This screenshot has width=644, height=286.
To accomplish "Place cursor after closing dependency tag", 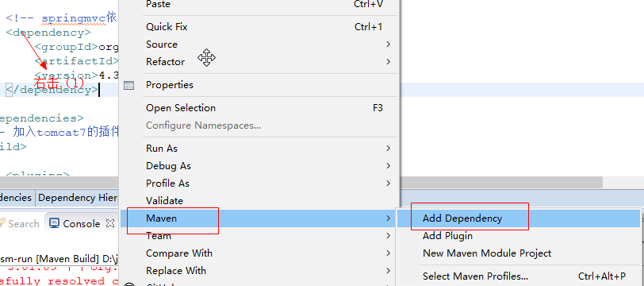I will click(x=99, y=90).
